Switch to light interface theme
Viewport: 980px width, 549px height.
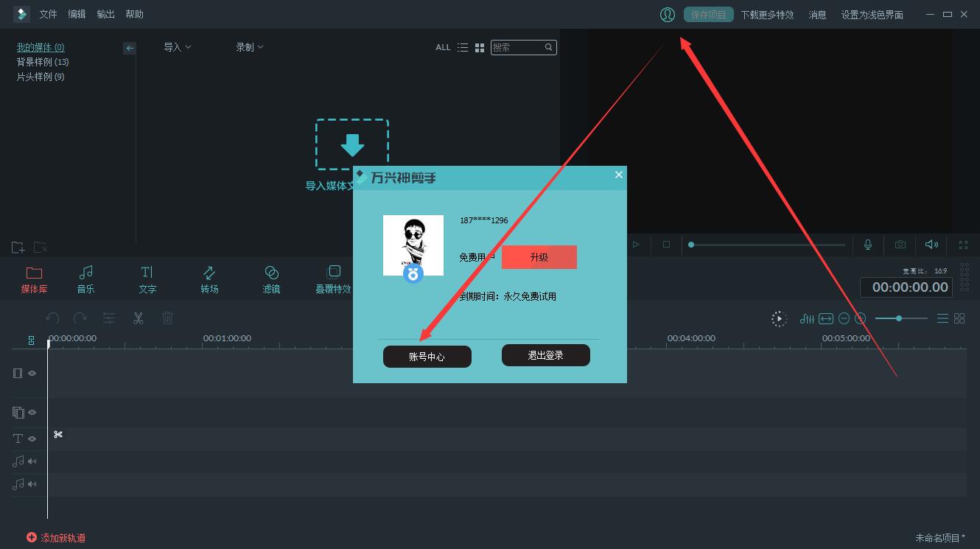[872, 15]
